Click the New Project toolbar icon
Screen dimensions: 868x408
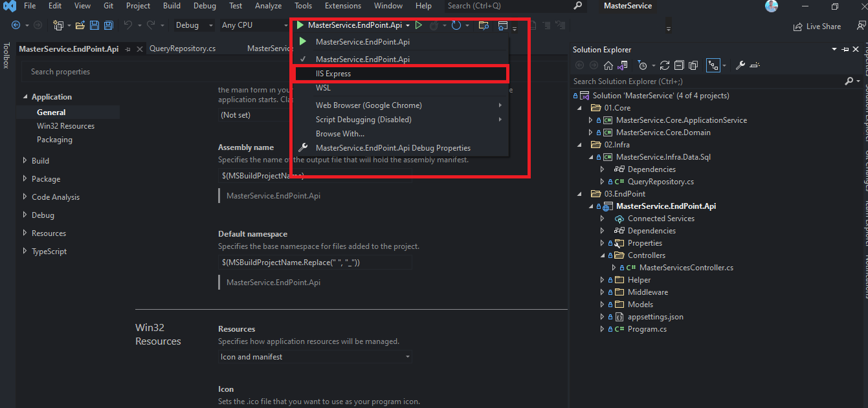coord(59,25)
